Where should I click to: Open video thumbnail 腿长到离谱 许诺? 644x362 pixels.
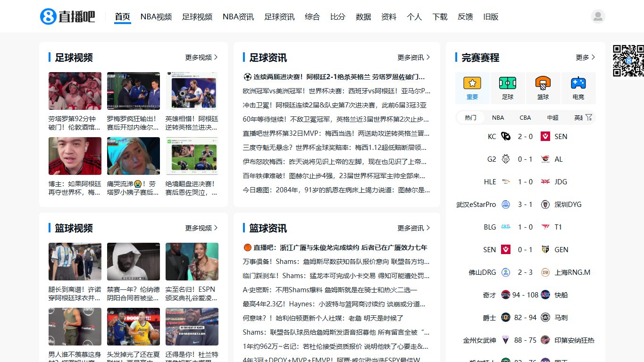pyautogui.click(x=75, y=262)
